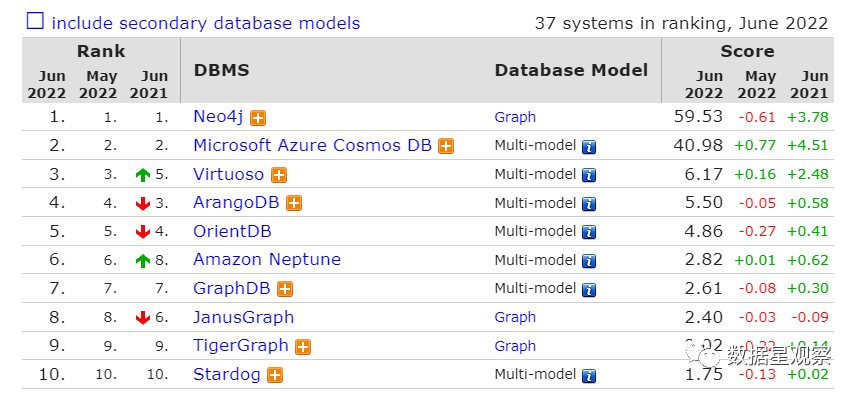Click the orange plus icon beside ArangoDB
The width and height of the screenshot is (859, 393).
click(294, 203)
